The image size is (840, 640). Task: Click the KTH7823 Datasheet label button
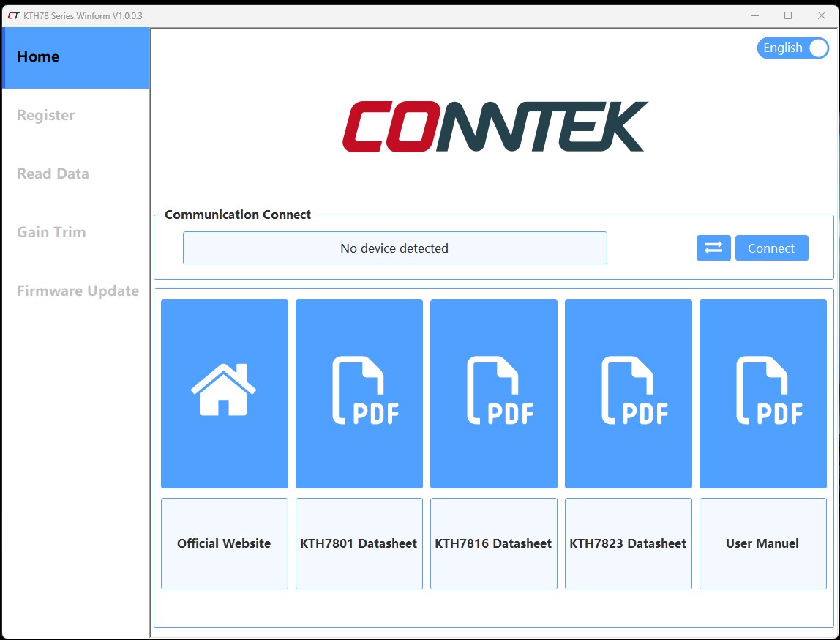tap(628, 543)
